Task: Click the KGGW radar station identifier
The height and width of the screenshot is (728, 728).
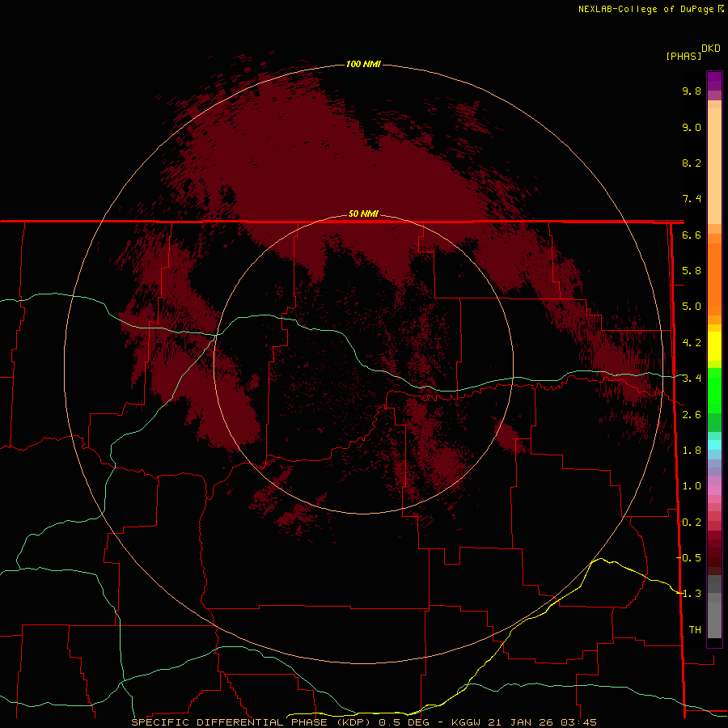Action: tap(466, 722)
